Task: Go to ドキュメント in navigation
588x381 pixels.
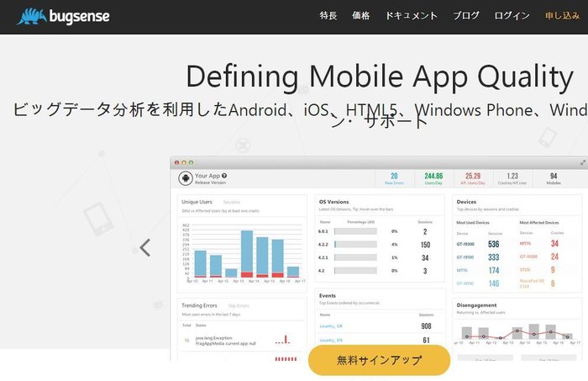Action: (412, 16)
